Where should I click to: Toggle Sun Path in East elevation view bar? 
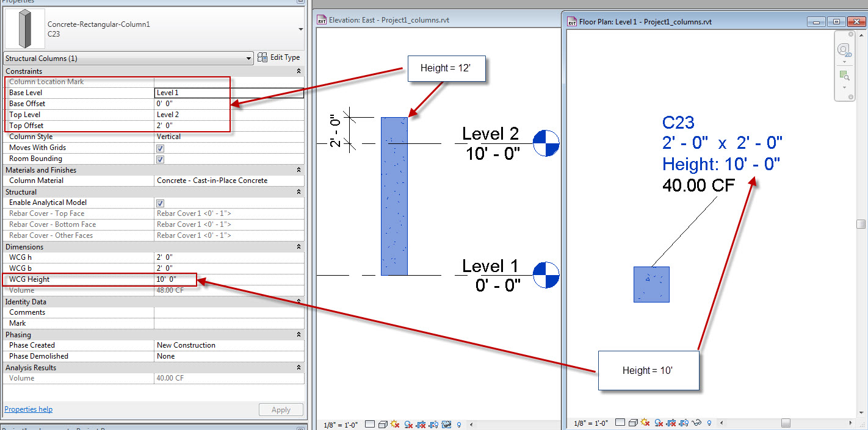click(x=395, y=424)
